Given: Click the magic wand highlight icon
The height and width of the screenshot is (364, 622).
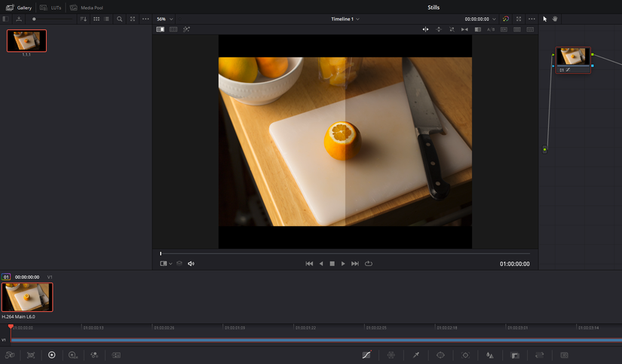Looking at the screenshot, I should click(186, 29).
